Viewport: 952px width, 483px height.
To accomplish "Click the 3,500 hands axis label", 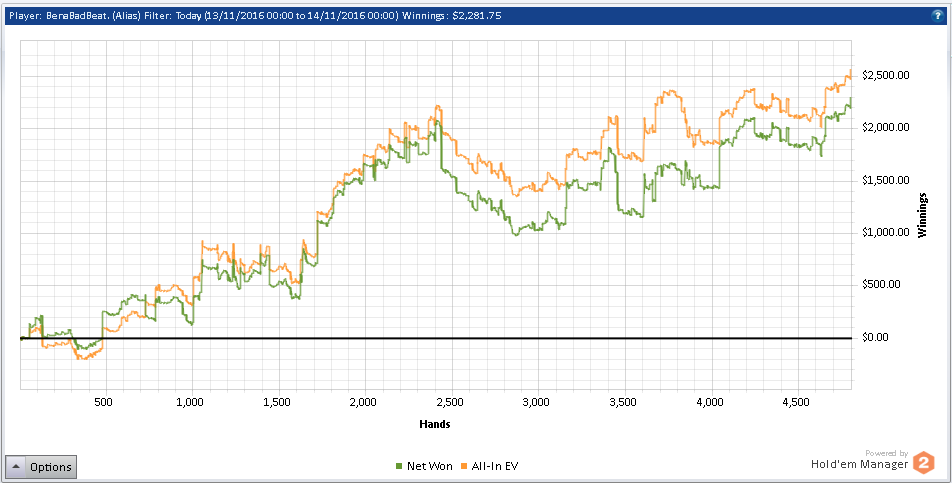I will (x=625, y=402).
